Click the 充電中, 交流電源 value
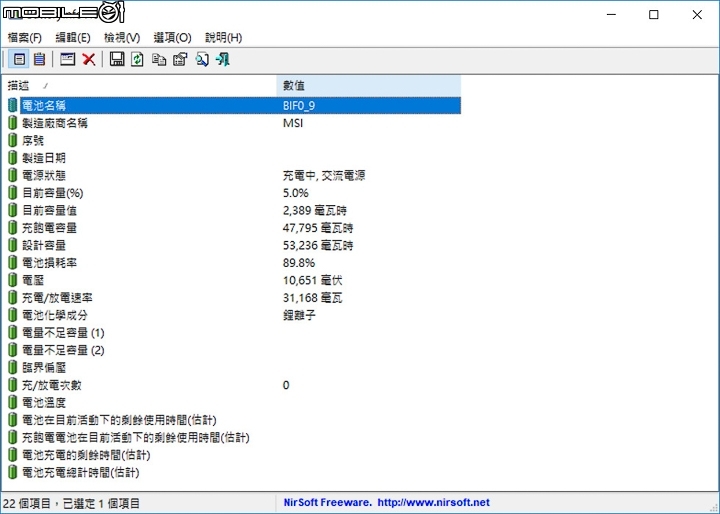Image resolution: width=720 pixels, height=514 pixels. 324,175
